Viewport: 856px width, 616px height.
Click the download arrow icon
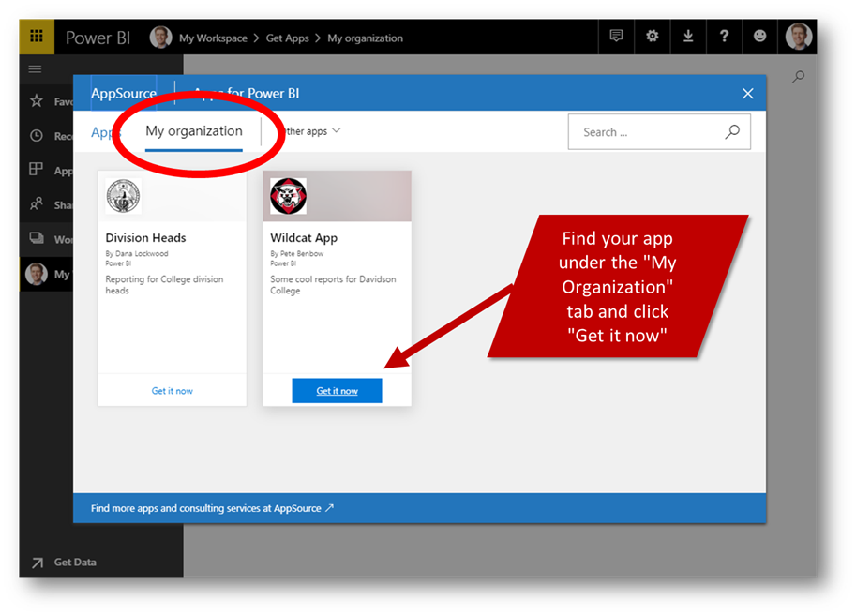(688, 36)
